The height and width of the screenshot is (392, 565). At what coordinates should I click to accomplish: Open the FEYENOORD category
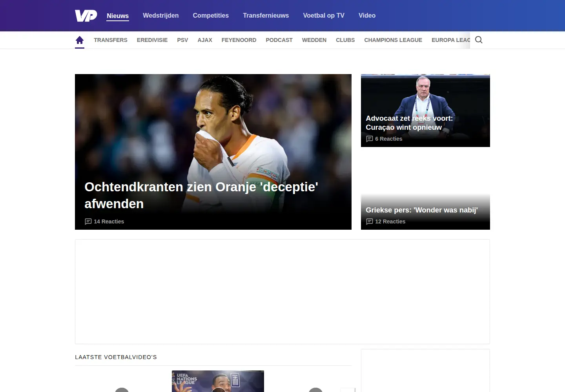pyautogui.click(x=239, y=40)
